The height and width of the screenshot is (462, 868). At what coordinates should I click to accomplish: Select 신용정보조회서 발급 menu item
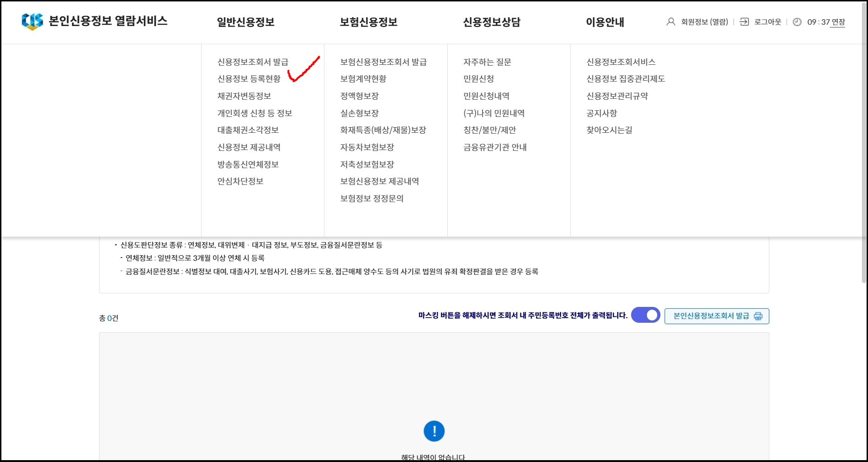click(x=253, y=62)
